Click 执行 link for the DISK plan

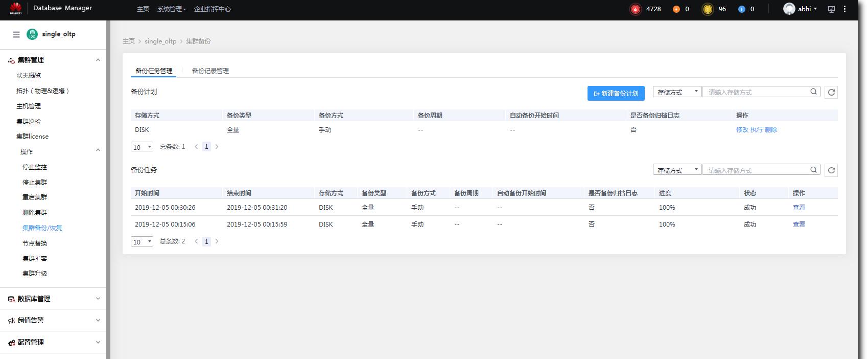coord(756,130)
